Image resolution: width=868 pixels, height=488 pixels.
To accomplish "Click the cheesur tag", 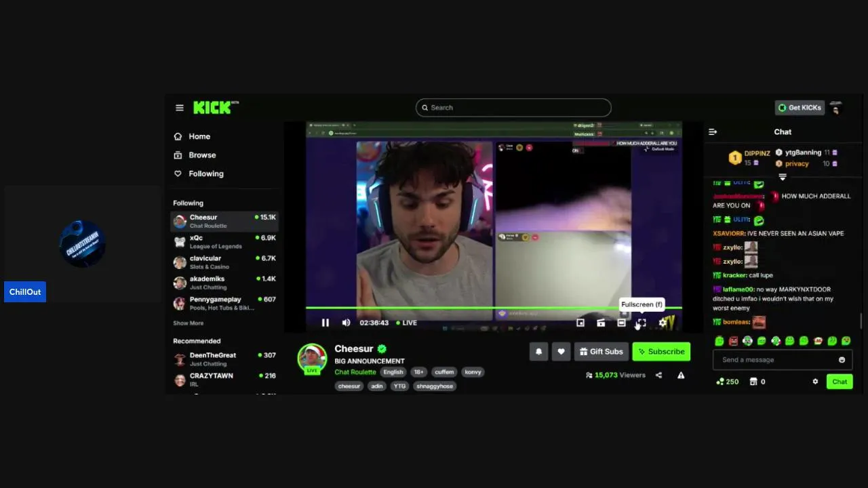I will (x=349, y=386).
